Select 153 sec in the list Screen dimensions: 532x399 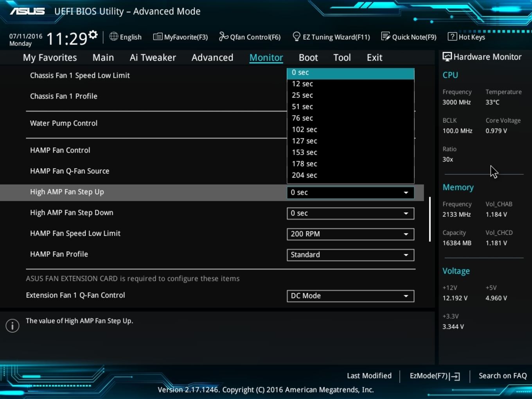coord(350,152)
